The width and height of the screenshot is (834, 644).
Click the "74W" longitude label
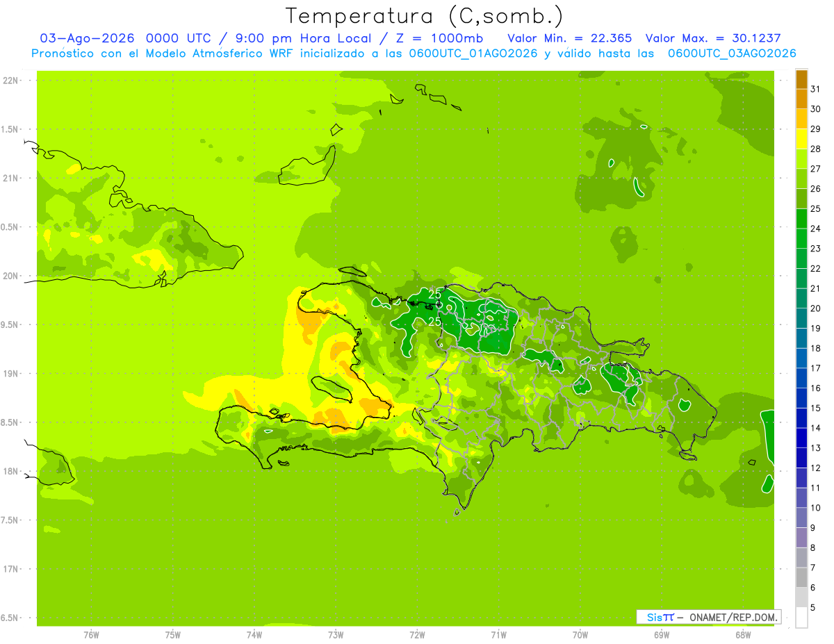point(254,635)
